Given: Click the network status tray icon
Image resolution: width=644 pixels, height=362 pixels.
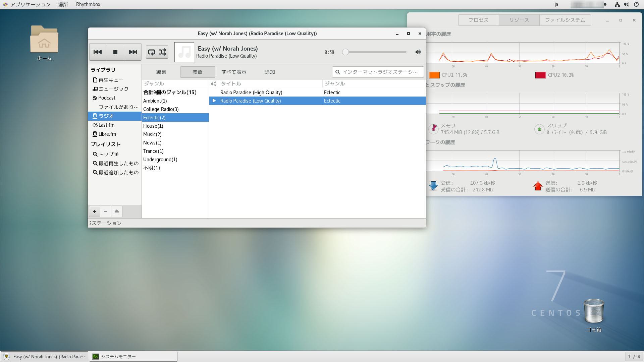Looking at the screenshot, I should tap(617, 4).
